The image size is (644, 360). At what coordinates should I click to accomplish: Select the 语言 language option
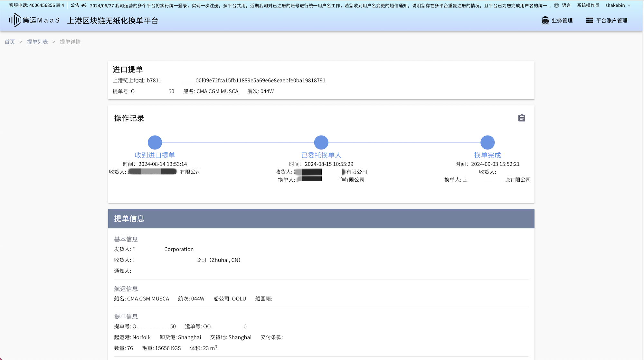tap(566, 5)
